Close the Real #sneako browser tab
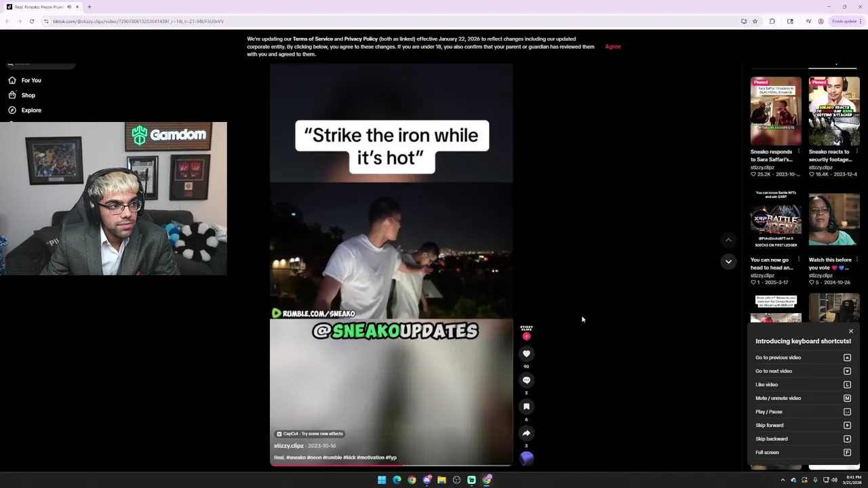The image size is (868, 488). click(x=77, y=7)
